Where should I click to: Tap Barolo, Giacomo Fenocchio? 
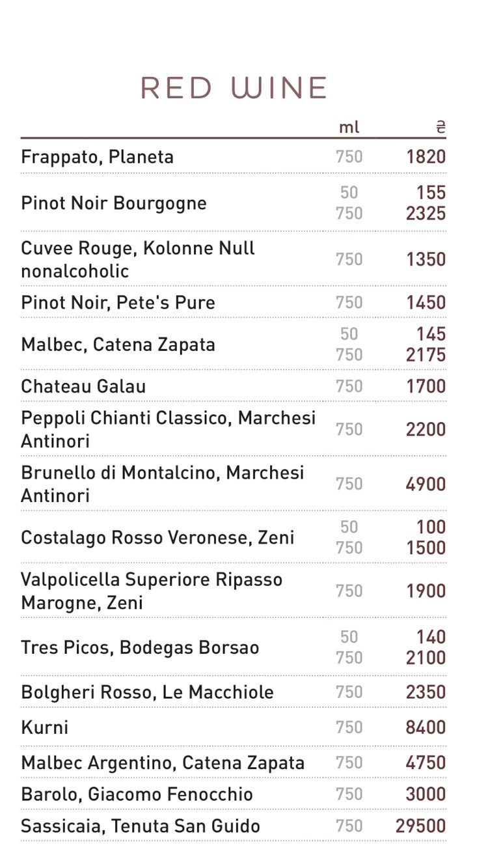233,794
